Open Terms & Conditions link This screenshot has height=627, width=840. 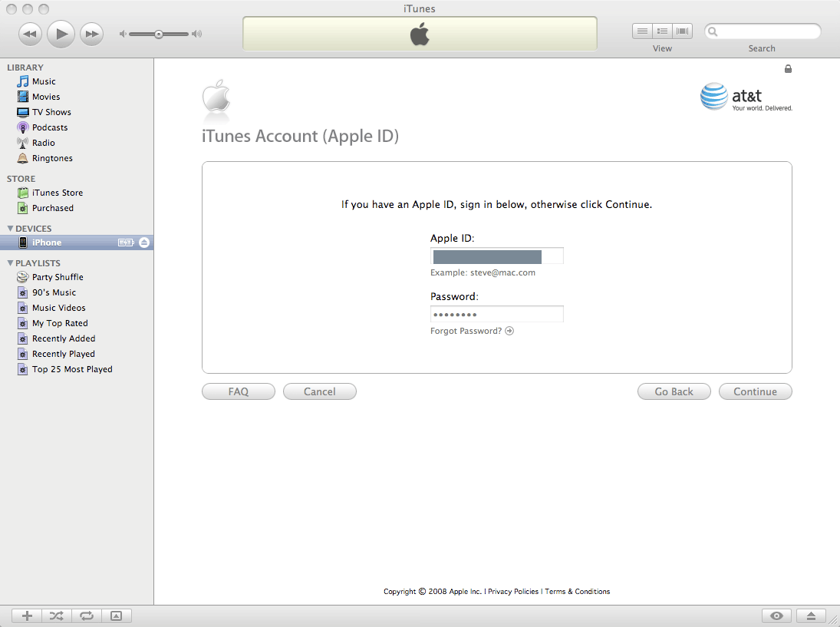[x=578, y=592]
